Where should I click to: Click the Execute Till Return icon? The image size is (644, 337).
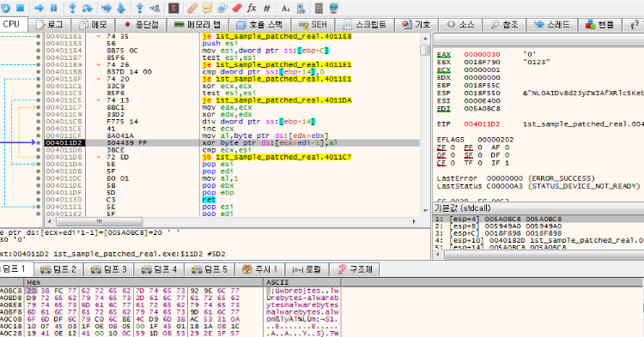(x=140, y=8)
